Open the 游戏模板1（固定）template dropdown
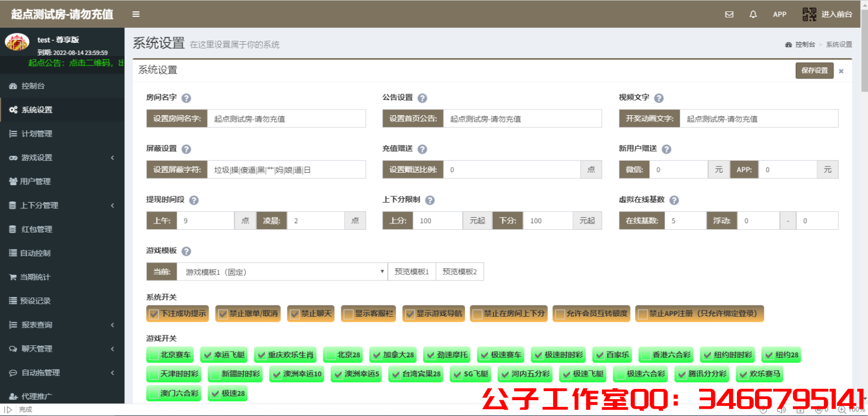This screenshot has width=868, height=416. 282,272
